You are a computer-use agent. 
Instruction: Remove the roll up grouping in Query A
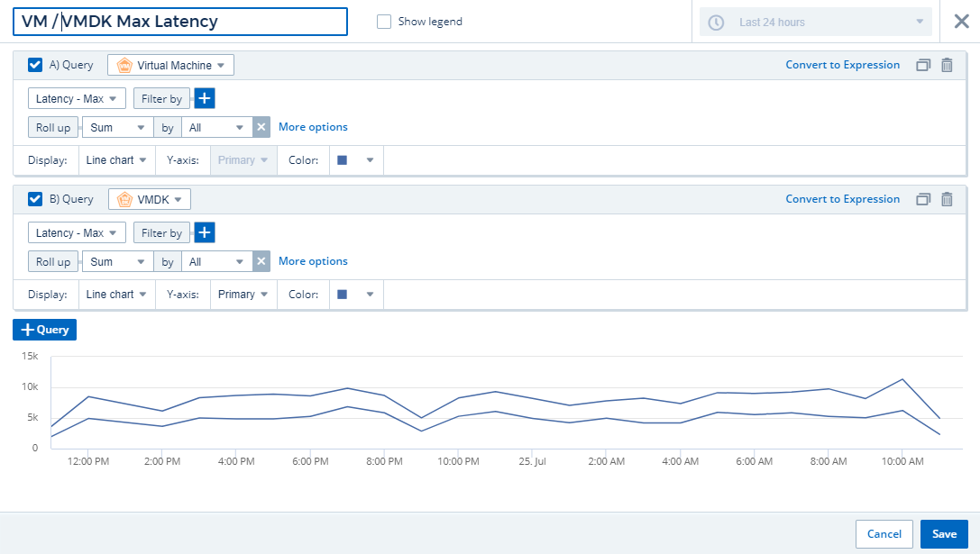[261, 128]
